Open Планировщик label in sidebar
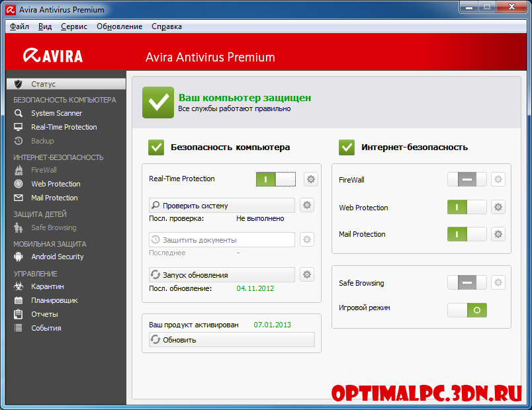The image size is (532, 410). click(x=55, y=300)
